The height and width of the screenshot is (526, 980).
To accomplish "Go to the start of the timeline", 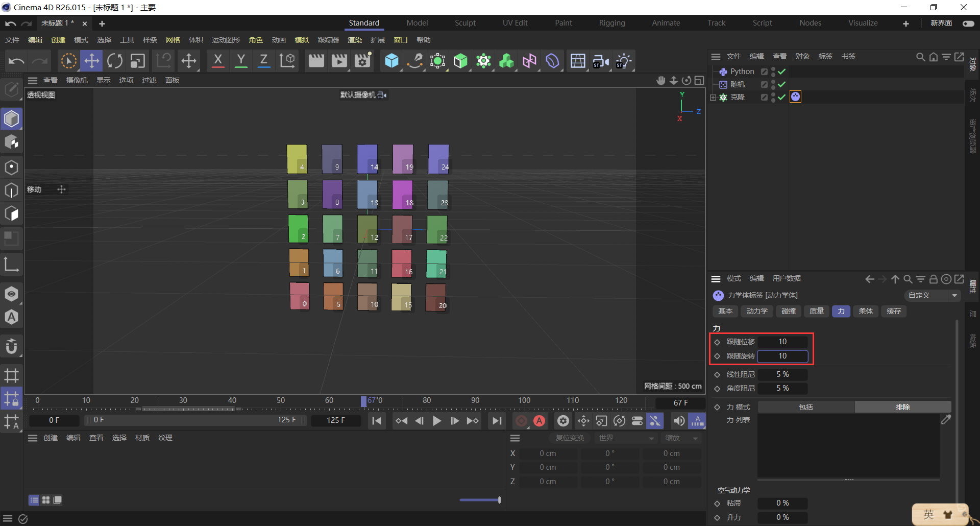I will (x=377, y=421).
